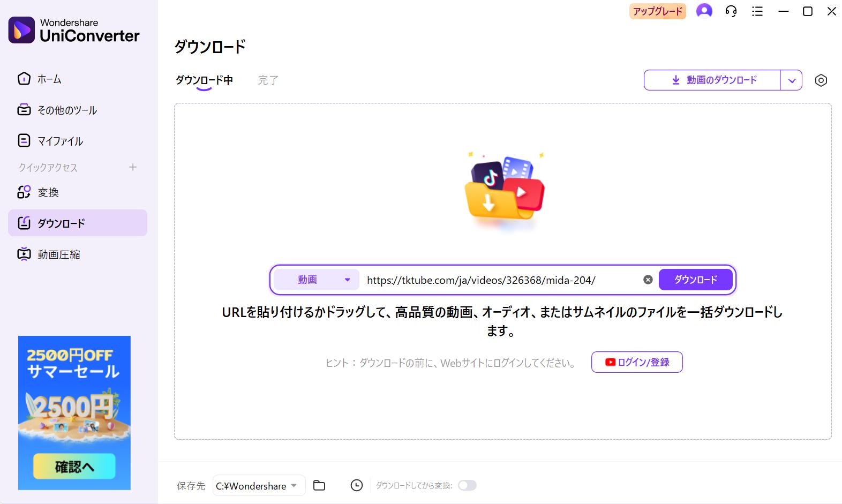The image size is (842, 504).
Task: Open the 保存先 path dropdown
Action: (259, 486)
